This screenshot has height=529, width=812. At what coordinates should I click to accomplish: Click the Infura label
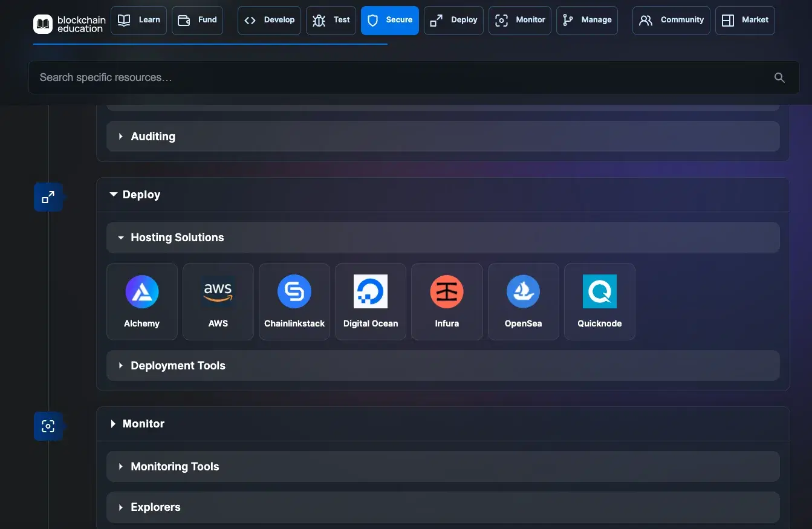point(447,323)
